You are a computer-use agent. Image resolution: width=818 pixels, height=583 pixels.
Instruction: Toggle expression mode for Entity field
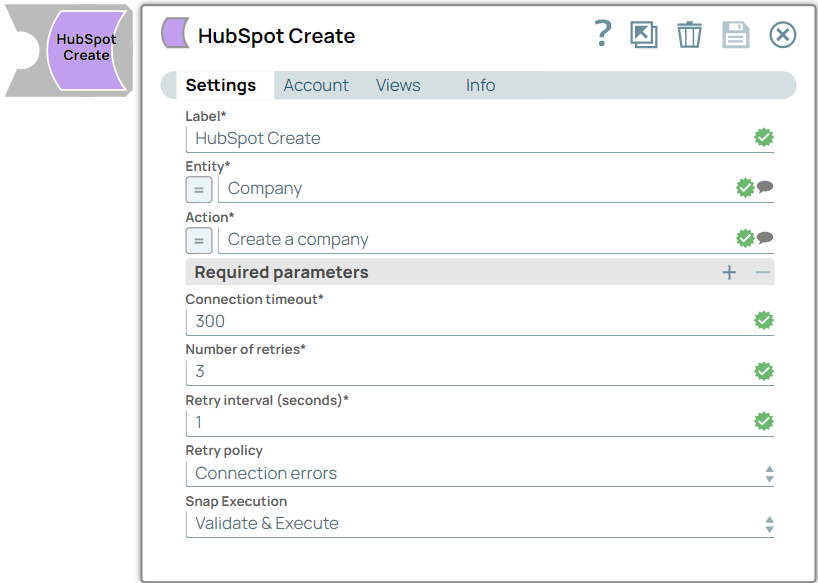coord(199,189)
